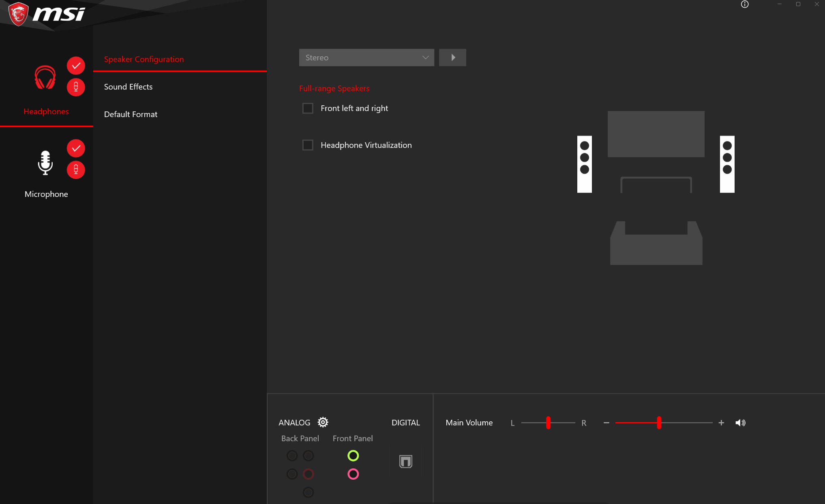The width and height of the screenshot is (825, 504).
Task: Click the digital optical output icon
Action: pos(405,461)
